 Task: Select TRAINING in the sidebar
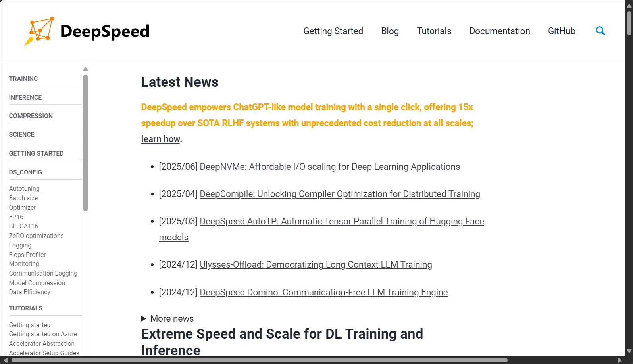[23, 79]
